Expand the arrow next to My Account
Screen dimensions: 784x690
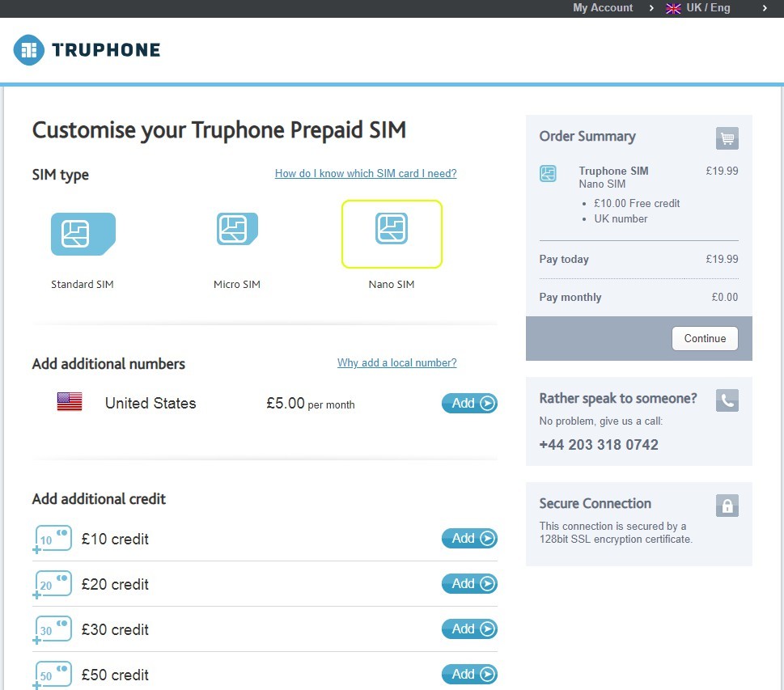pyautogui.click(x=651, y=8)
